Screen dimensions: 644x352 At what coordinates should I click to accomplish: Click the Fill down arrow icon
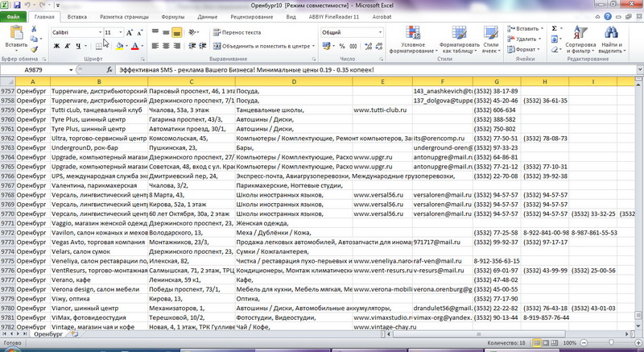pyautogui.click(x=555, y=39)
